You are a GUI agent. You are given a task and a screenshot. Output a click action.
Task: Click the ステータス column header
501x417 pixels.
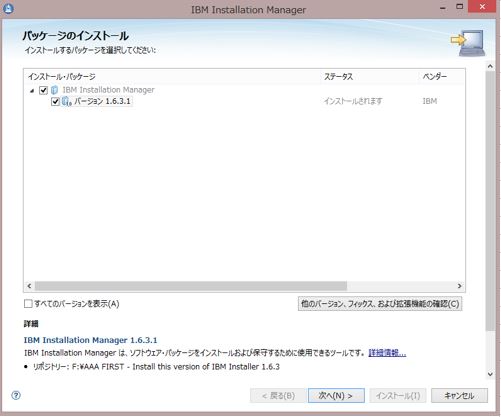coord(369,77)
